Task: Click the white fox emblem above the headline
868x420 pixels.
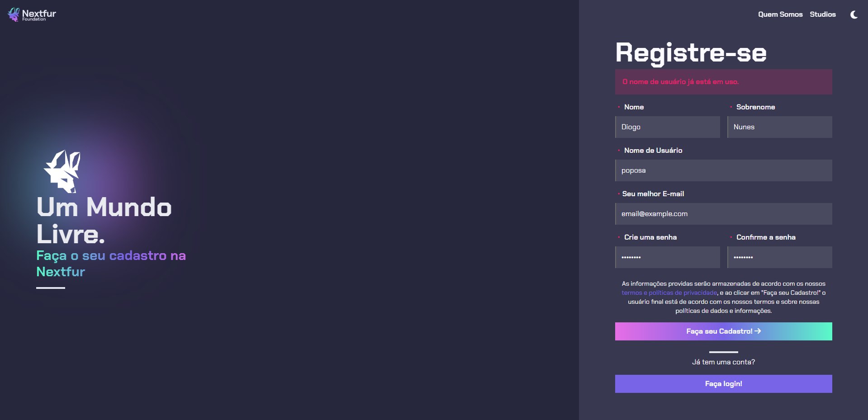Action: click(62, 171)
